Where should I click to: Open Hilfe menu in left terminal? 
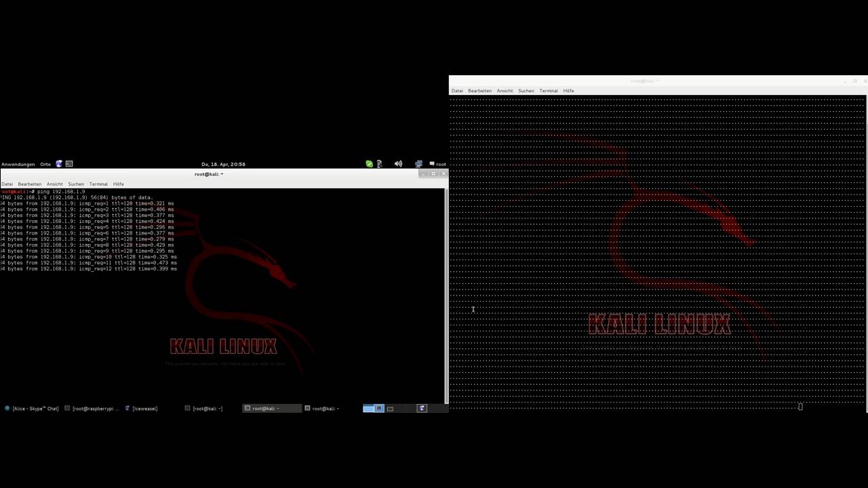(119, 184)
